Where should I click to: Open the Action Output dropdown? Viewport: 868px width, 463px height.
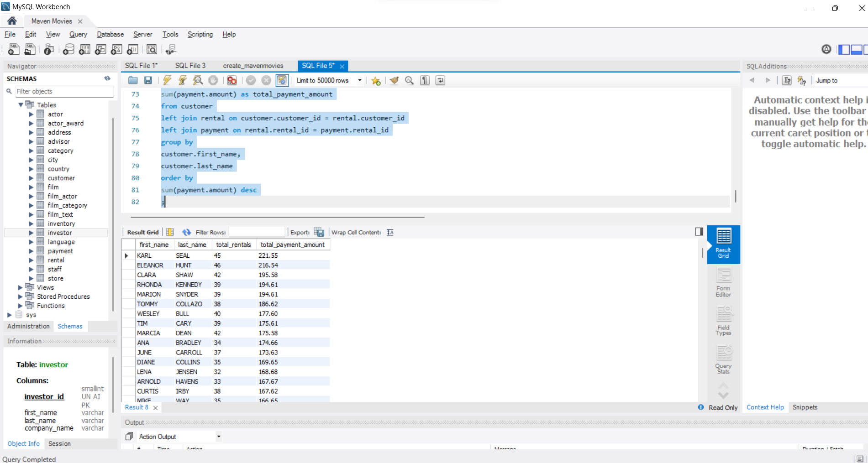click(219, 437)
